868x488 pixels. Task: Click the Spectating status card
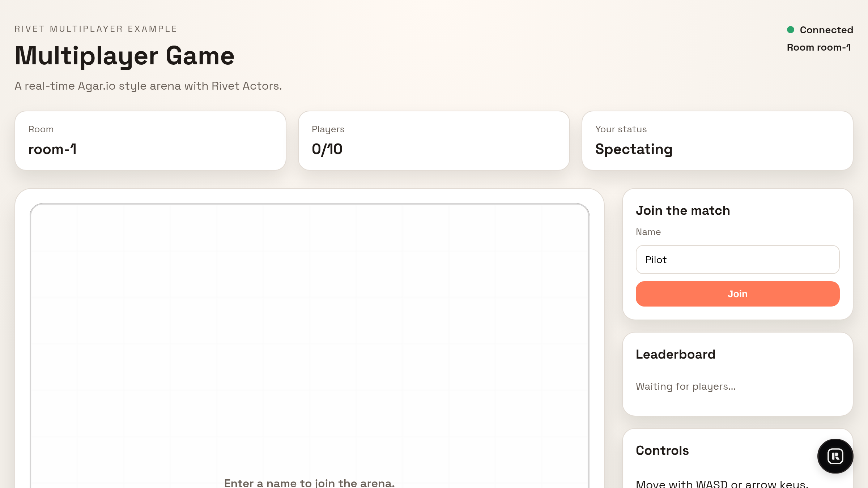[x=718, y=140]
